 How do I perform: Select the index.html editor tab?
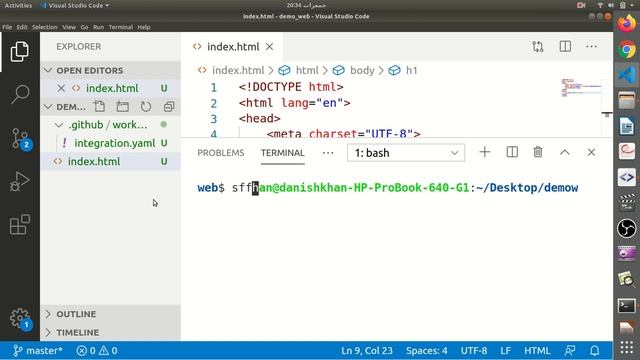coord(233,47)
